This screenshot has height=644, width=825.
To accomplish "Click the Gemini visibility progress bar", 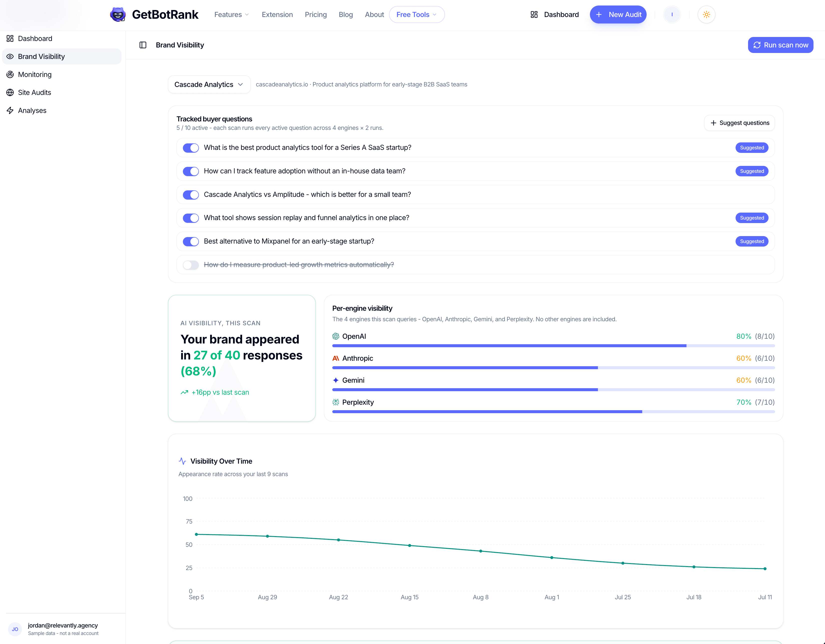I will click(553, 389).
